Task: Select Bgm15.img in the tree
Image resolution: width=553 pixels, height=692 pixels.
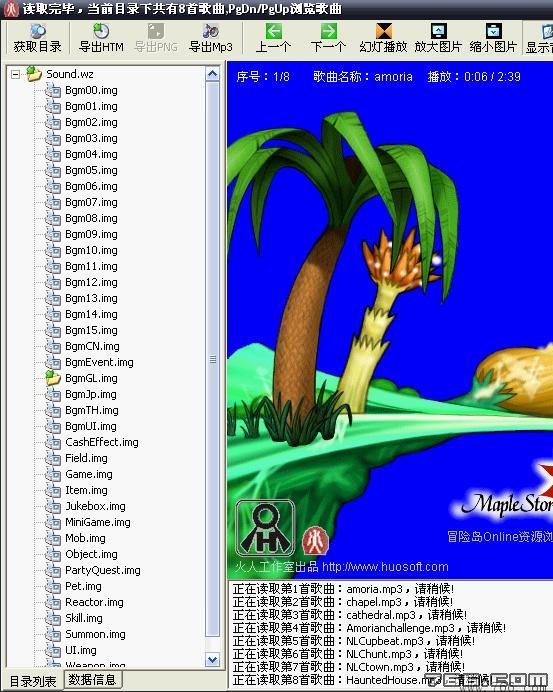Action: coord(91,330)
